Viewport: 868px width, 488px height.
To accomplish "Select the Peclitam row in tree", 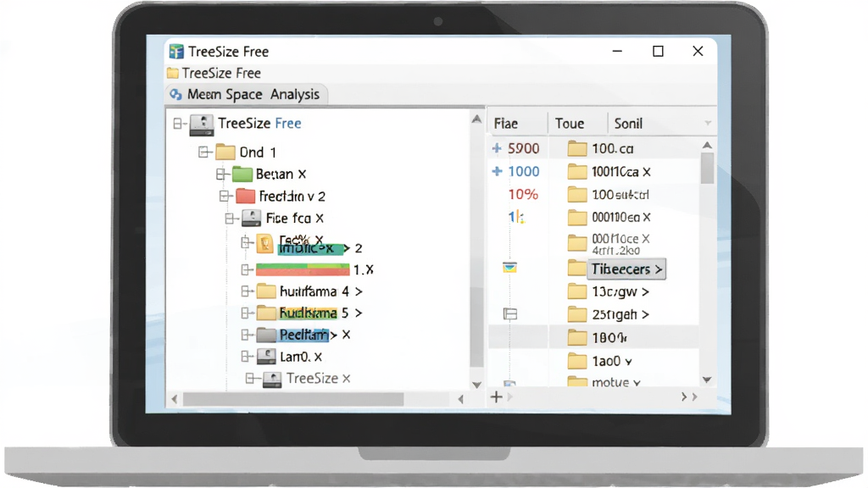I will tap(303, 335).
